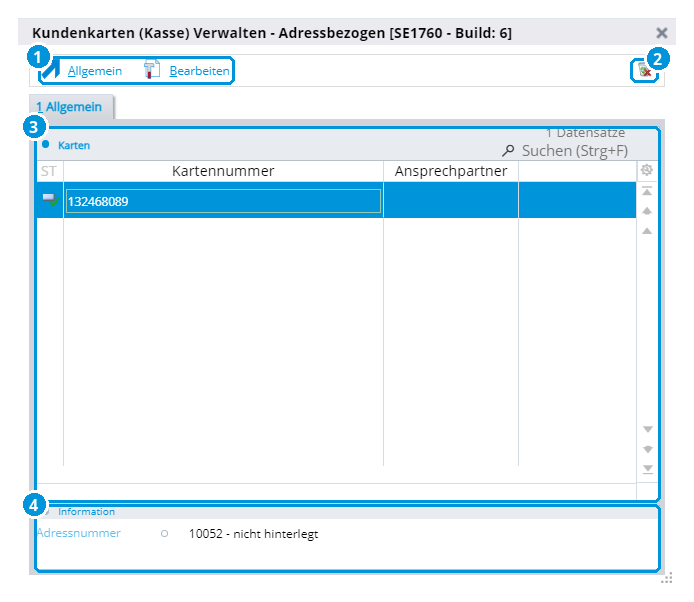Viewport: 694px width, 602px height.
Task: Move one record down arrow
Action: [x=648, y=429]
